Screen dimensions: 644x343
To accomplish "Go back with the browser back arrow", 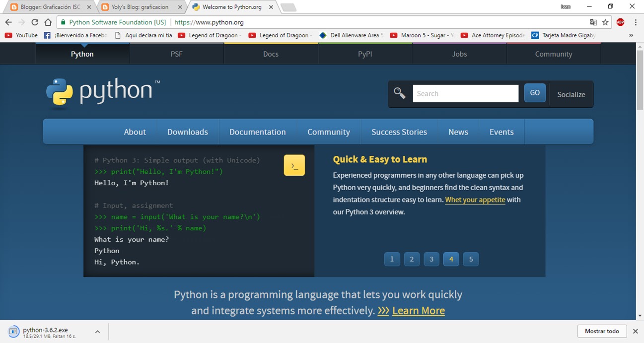I will (x=8, y=22).
